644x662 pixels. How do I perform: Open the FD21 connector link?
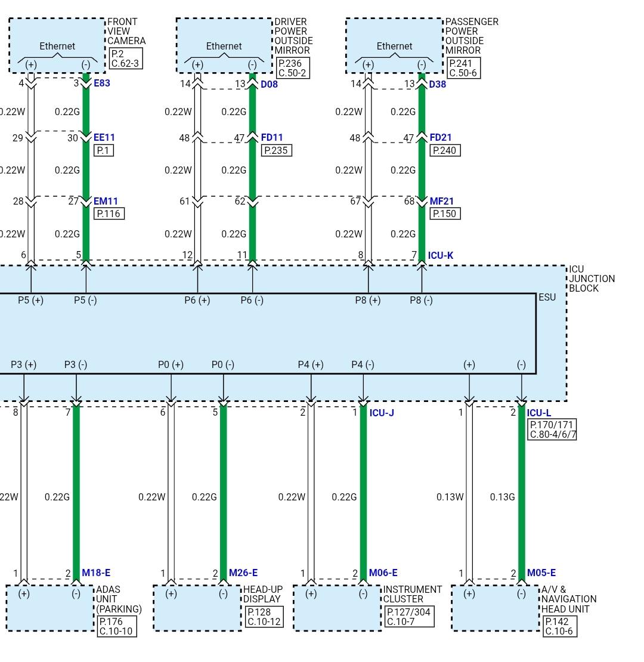[x=441, y=137]
